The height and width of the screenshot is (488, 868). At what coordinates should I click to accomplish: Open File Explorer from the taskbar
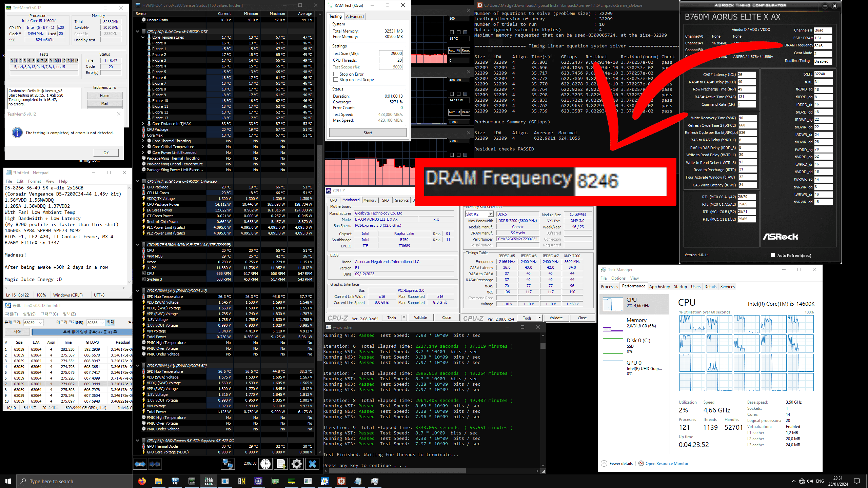(x=158, y=481)
